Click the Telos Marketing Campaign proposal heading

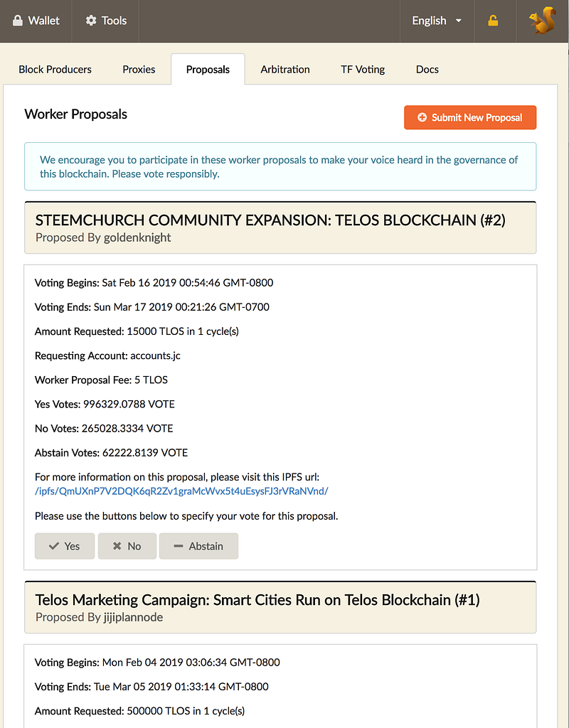pos(257,600)
